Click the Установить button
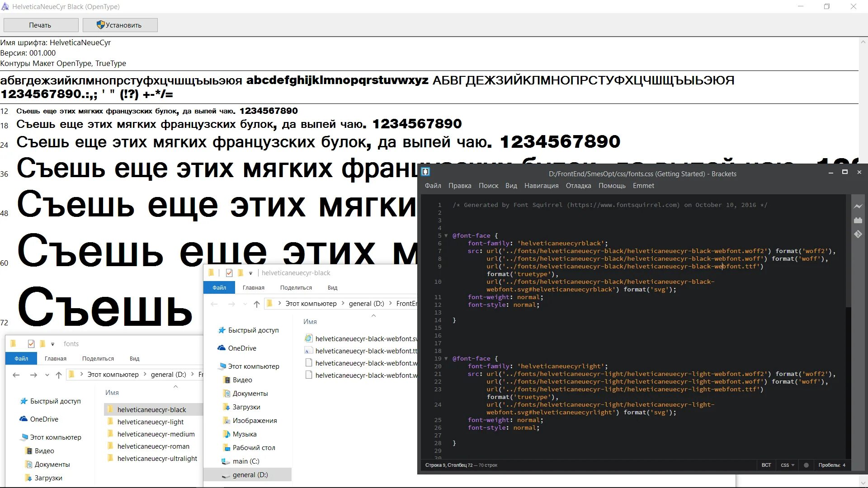The image size is (868, 488). point(120,25)
